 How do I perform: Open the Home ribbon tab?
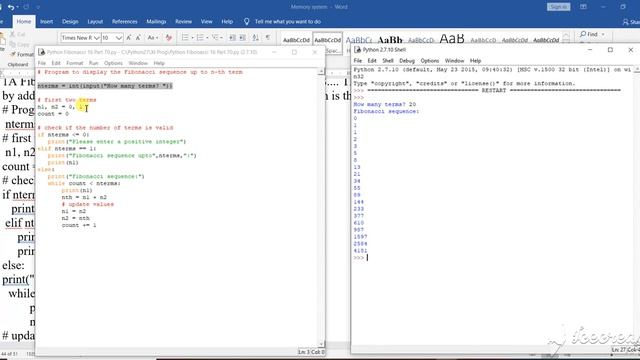24,22
